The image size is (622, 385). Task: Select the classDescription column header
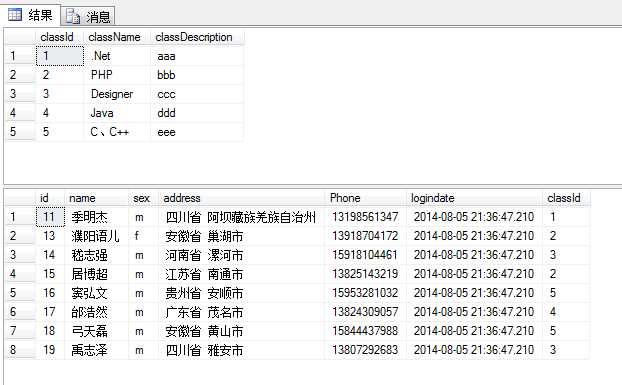pos(197,37)
